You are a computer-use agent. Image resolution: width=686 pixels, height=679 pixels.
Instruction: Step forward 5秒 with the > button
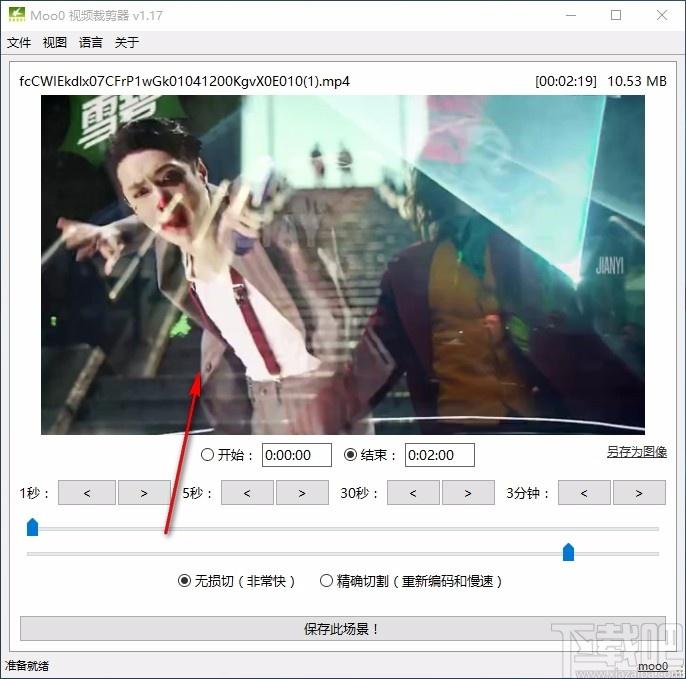(x=302, y=493)
